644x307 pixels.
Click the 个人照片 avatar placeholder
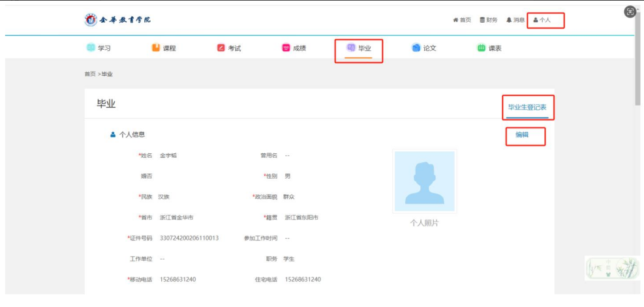424,182
